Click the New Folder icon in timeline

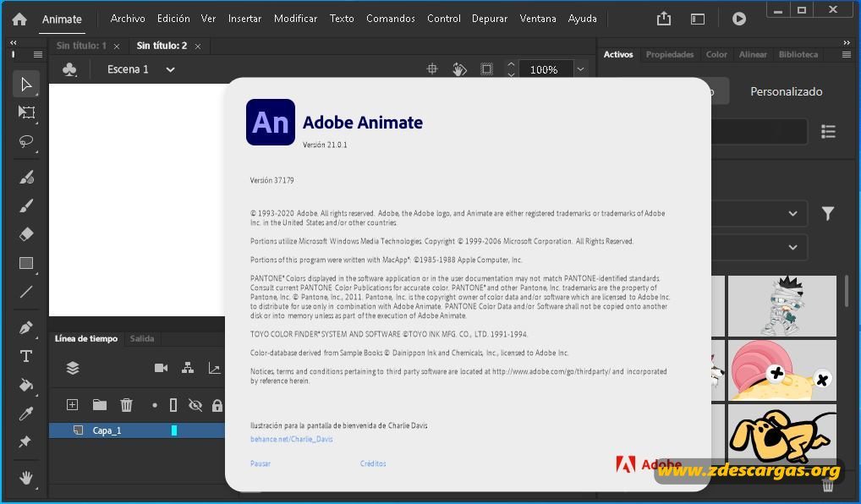[100, 404]
